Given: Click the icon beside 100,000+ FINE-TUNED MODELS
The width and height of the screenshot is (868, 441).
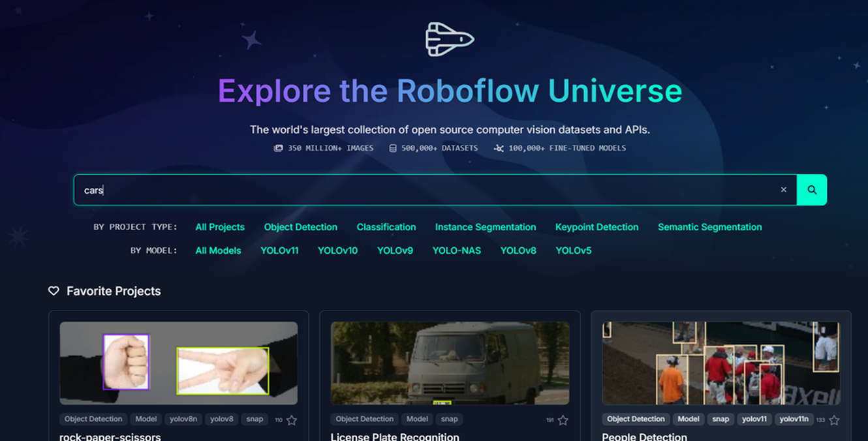Looking at the screenshot, I should click(499, 148).
